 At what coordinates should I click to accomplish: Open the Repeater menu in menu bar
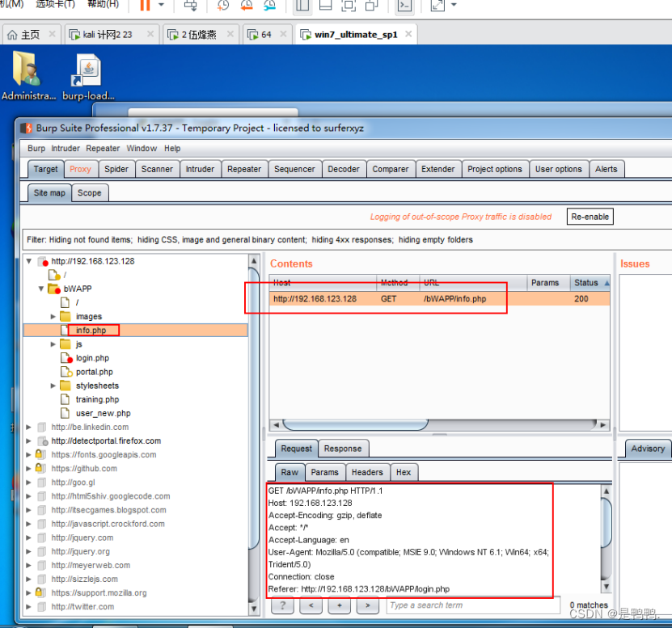pos(103,148)
